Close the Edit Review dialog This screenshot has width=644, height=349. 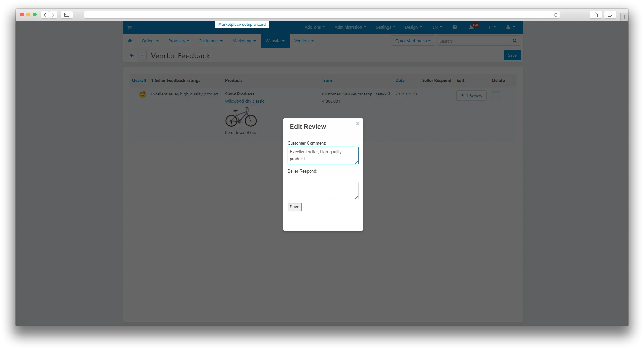click(358, 124)
